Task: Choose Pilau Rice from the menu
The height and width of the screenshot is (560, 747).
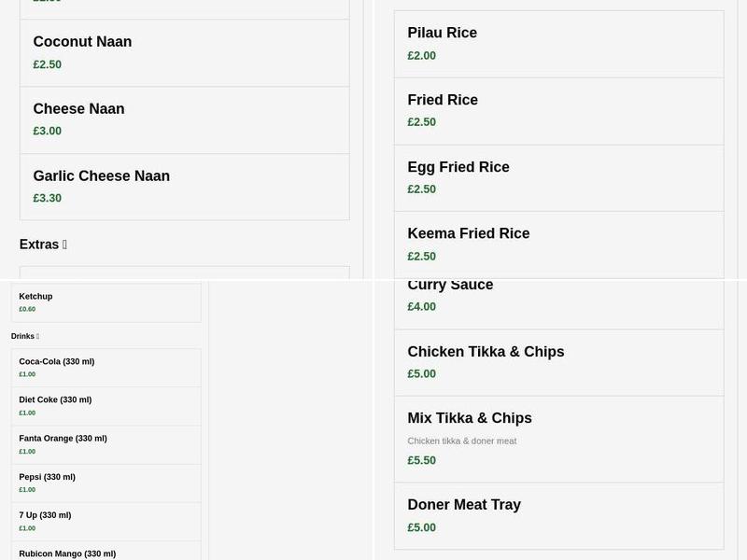Action: (x=558, y=43)
